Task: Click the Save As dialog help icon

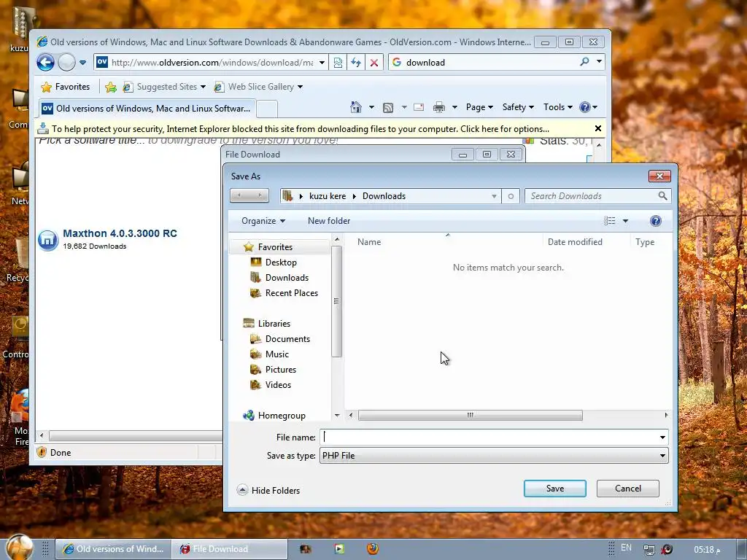Action: point(656,220)
